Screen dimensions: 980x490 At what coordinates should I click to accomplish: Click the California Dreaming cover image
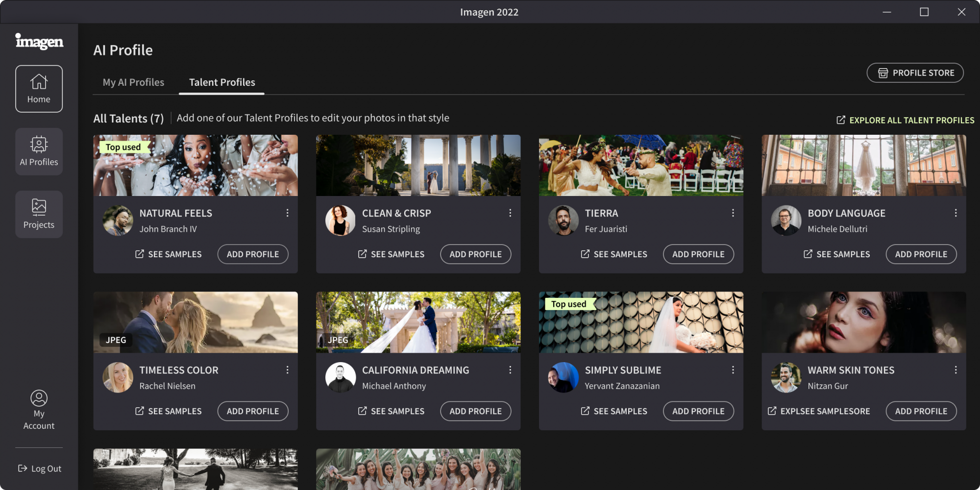point(418,322)
